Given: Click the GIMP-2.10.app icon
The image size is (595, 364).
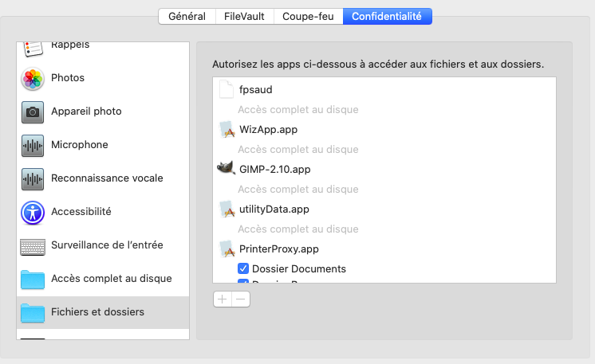Looking at the screenshot, I should tap(227, 169).
